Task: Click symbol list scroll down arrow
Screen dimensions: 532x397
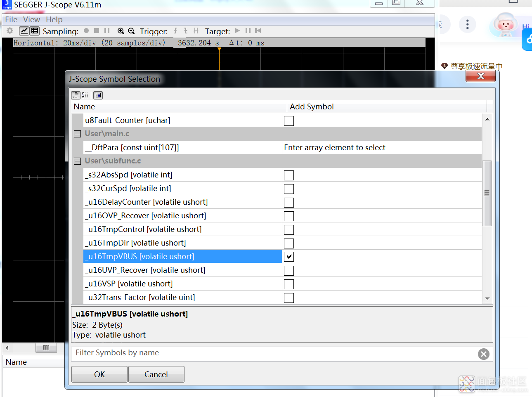Action: click(x=487, y=298)
